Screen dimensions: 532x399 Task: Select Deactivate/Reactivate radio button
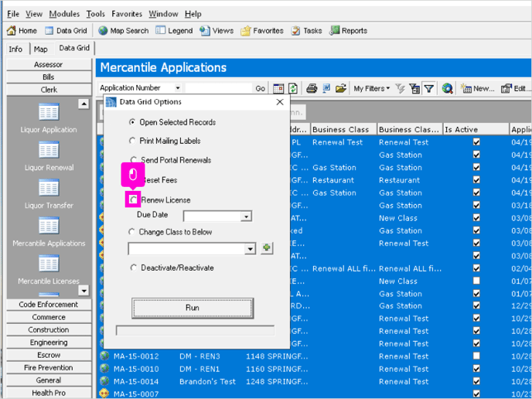pyautogui.click(x=134, y=268)
